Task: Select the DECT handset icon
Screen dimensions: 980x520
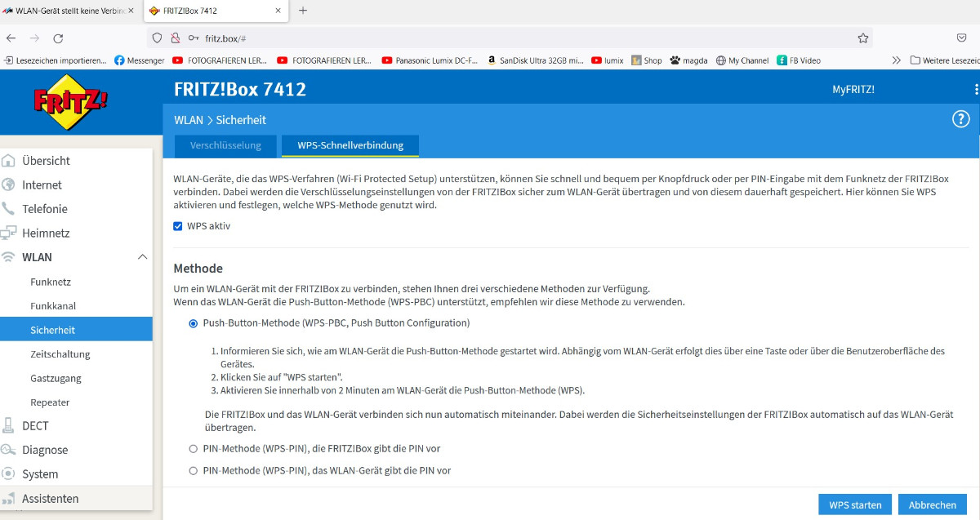Action: click(10, 425)
